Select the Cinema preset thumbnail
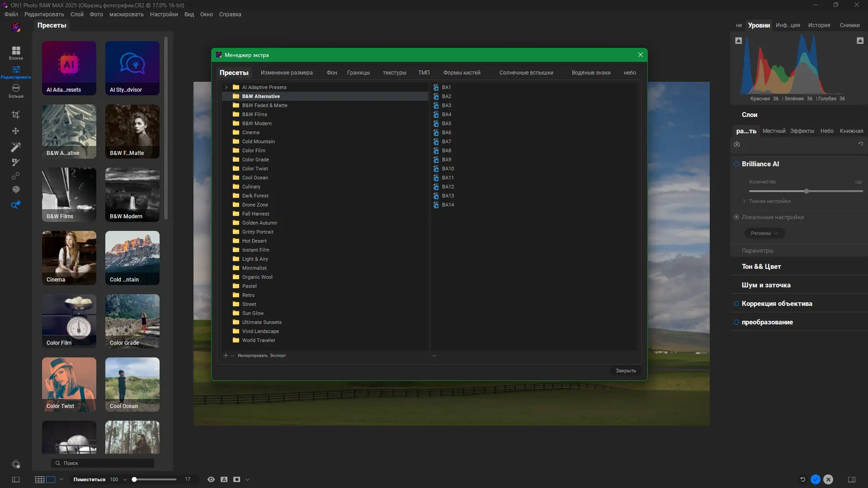 69,258
